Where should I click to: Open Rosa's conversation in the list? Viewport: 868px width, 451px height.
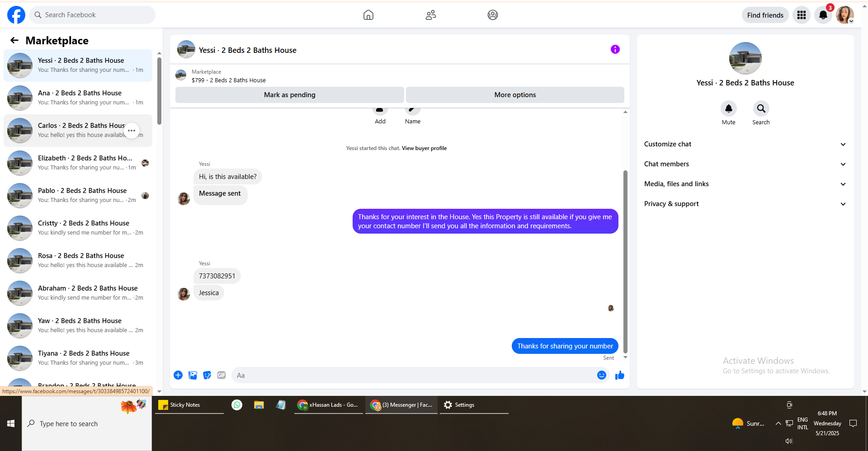click(x=78, y=261)
